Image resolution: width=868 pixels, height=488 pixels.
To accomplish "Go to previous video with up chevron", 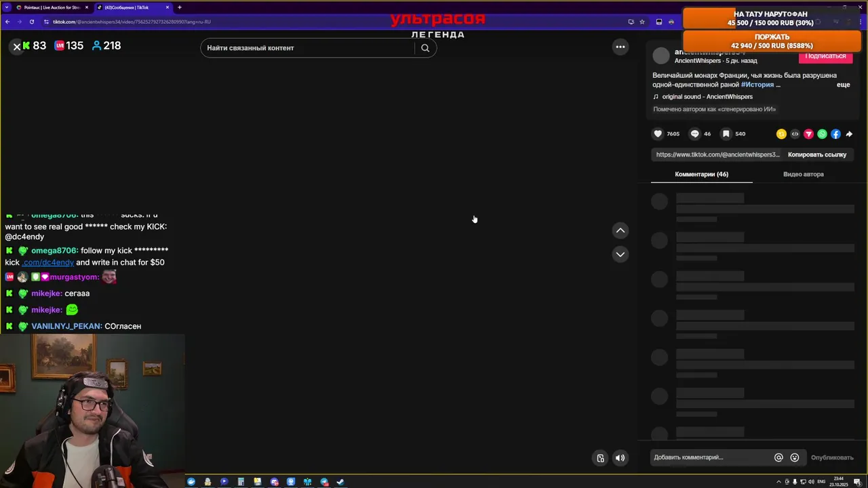I will coord(620,230).
